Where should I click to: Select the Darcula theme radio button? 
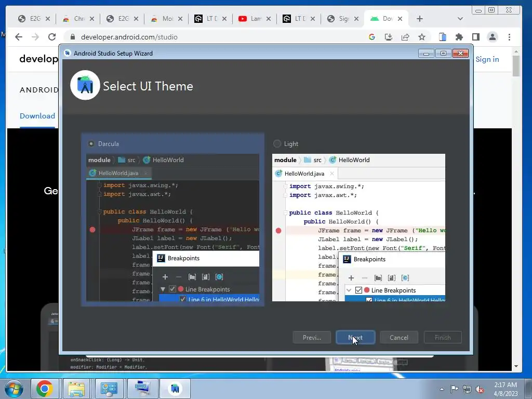click(91, 143)
